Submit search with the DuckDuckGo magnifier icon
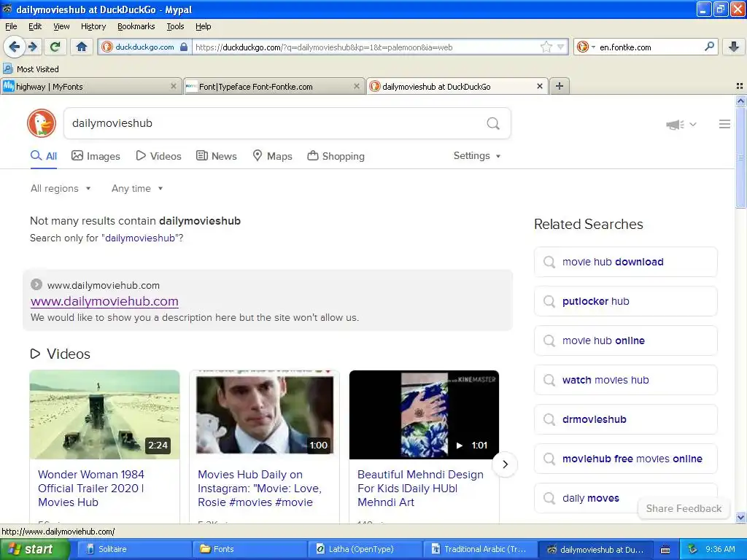 pos(493,123)
